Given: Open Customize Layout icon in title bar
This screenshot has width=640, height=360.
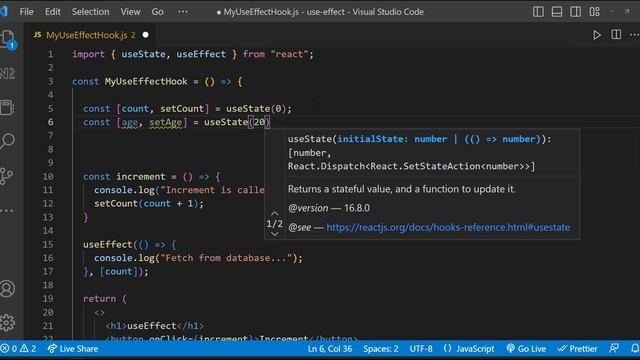Looking at the screenshot, I should point(594,12).
